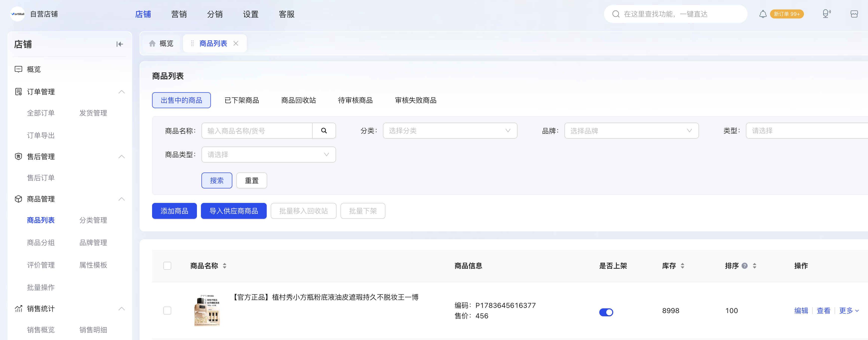
Task: Click the magnifier button beside 商品名称 field
Action: pyautogui.click(x=324, y=131)
